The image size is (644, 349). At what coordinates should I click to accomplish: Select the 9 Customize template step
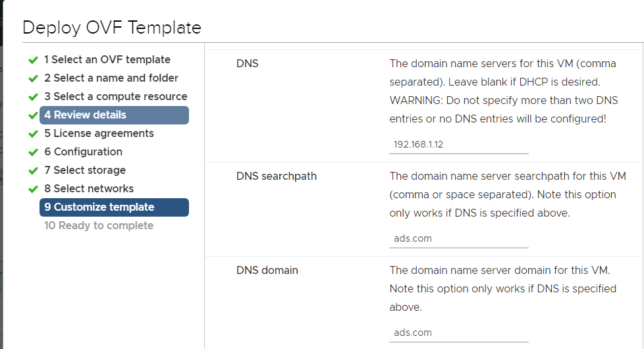pos(114,207)
